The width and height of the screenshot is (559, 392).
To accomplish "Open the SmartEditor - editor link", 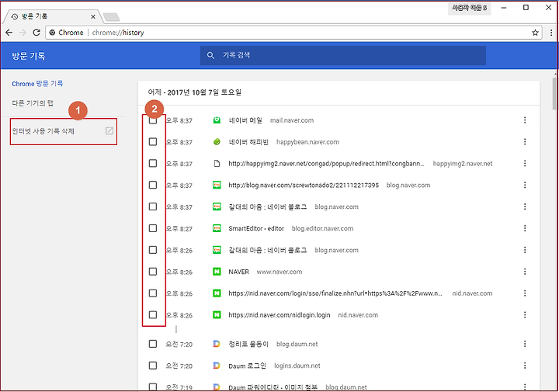I will pos(256,228).
